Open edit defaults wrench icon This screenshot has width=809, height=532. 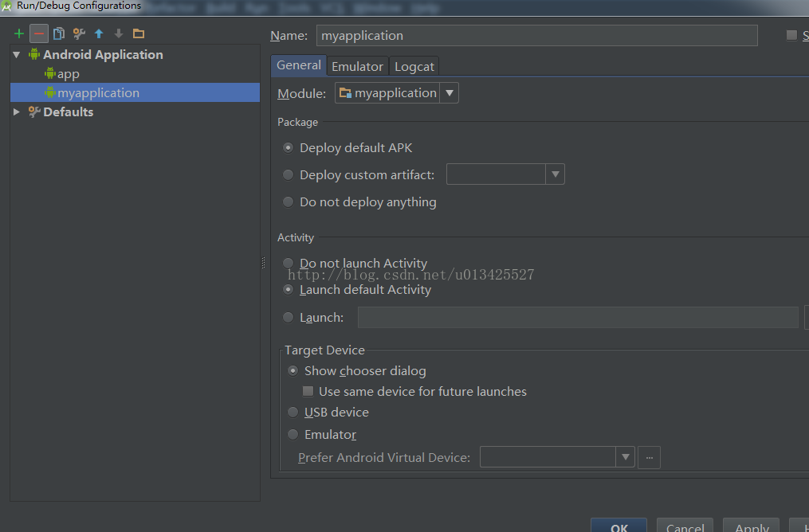pos(79,34)
